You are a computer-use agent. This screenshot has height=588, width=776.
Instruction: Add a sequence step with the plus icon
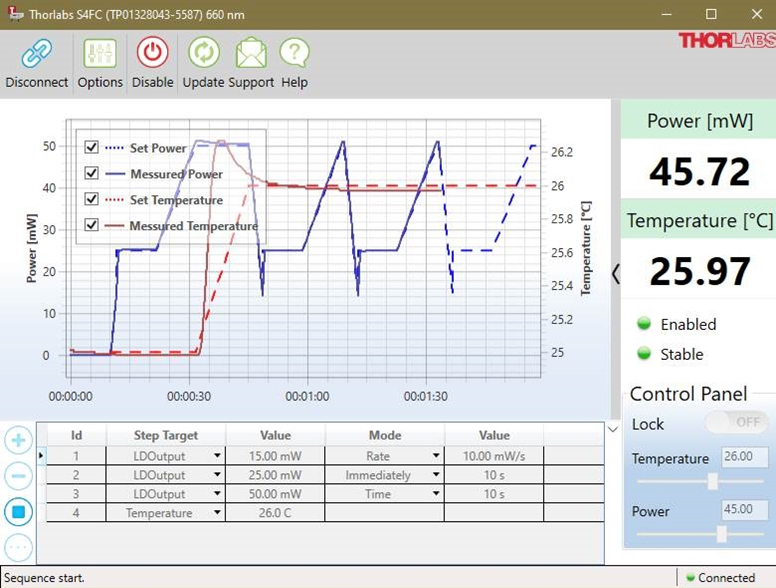(18, 440)
